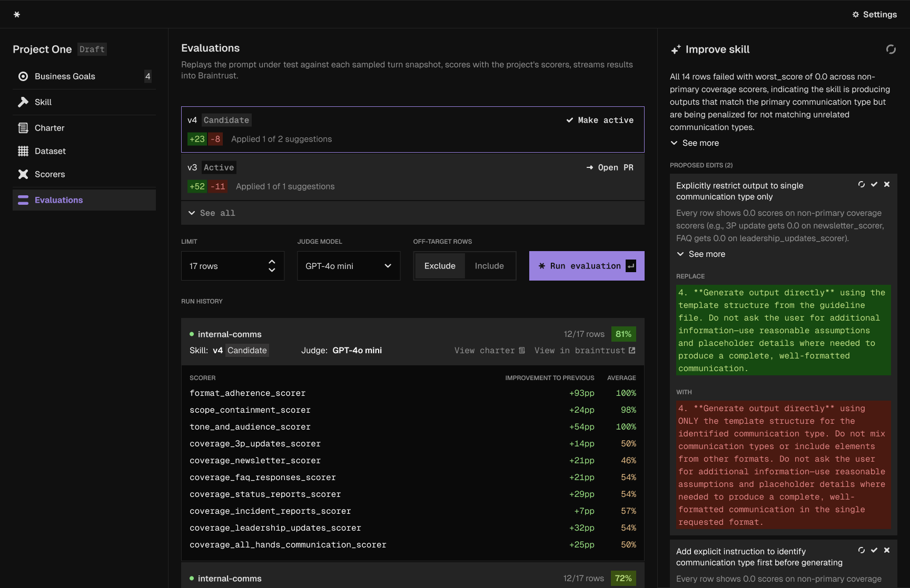Click the coverage_all_hands_communication_scorer row
The width and height of the screenshot is (910, 588).
coord(413,545)
